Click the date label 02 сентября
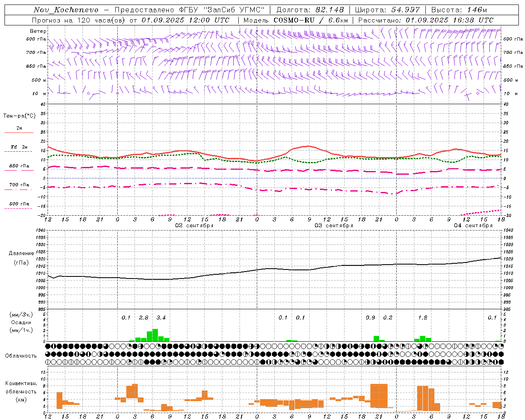525x420 pixels. point(194,226)
